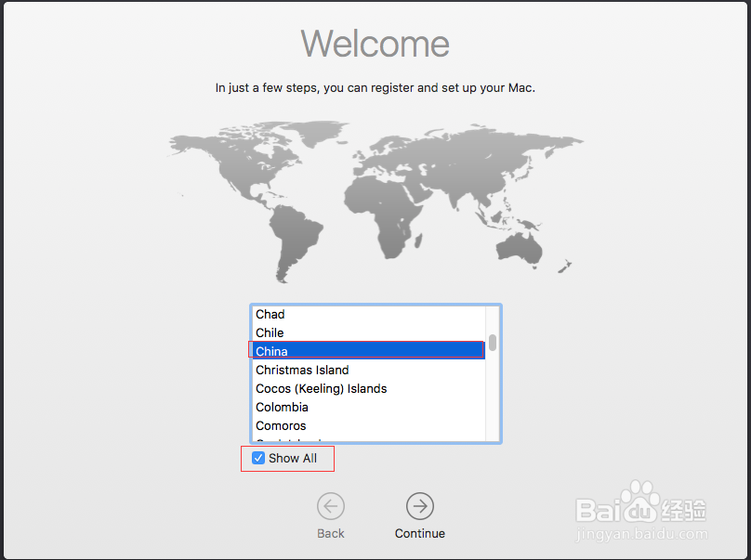Click the Back button
Viewport: 751px width, 560px height.
click(331, 516)
